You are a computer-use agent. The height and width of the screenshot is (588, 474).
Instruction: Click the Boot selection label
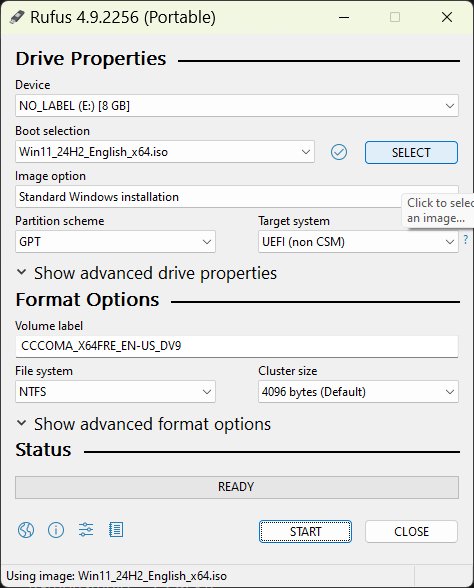tap(52, 131)
